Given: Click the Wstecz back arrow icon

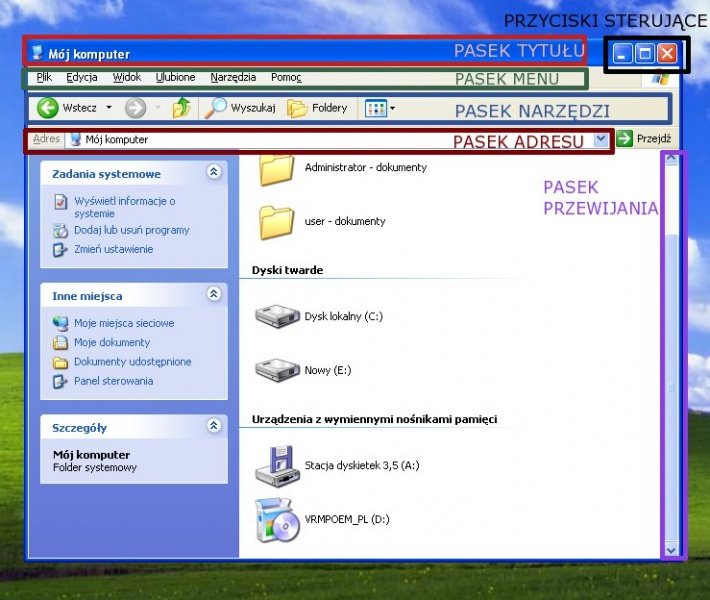Looking at the screenshot, I should point(47,108).
